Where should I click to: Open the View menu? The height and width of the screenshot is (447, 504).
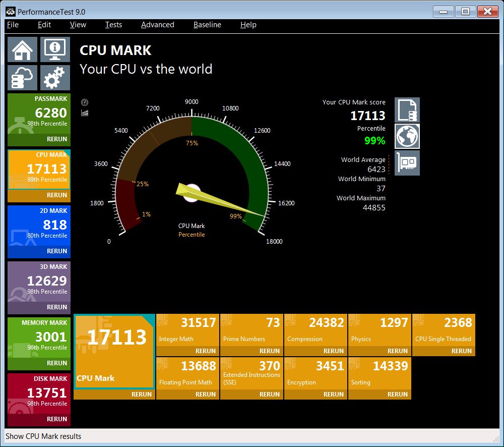point(78,25)
